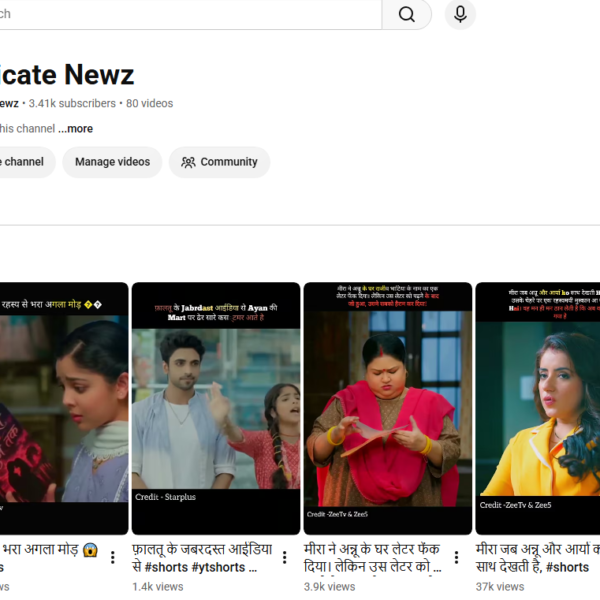Click the 3.9k views text
This screenshot has height=600, width=600.
329,587
